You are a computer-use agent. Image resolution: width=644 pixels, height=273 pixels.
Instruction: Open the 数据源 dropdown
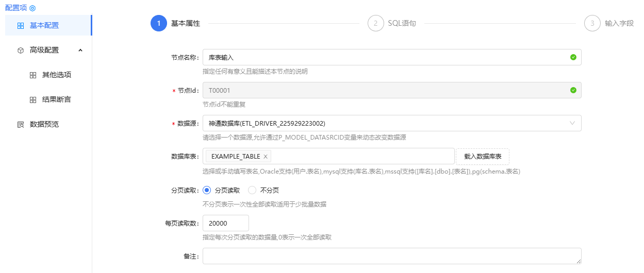coord(392,123)
